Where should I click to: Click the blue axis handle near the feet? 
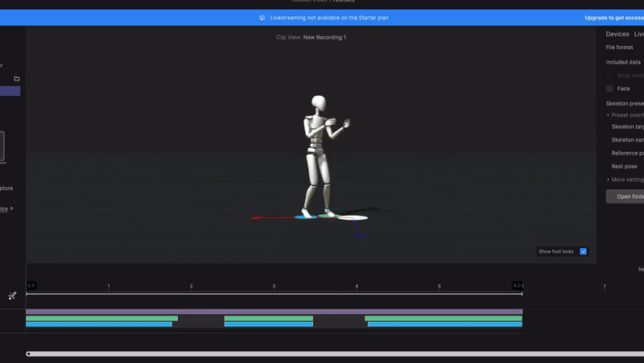pos(361,235)
